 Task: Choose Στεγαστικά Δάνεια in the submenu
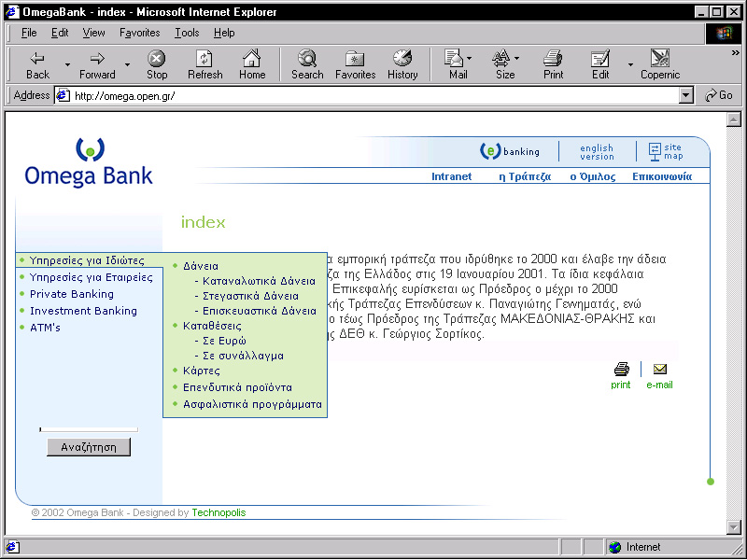pyautogui.click(x=250, y=296)
